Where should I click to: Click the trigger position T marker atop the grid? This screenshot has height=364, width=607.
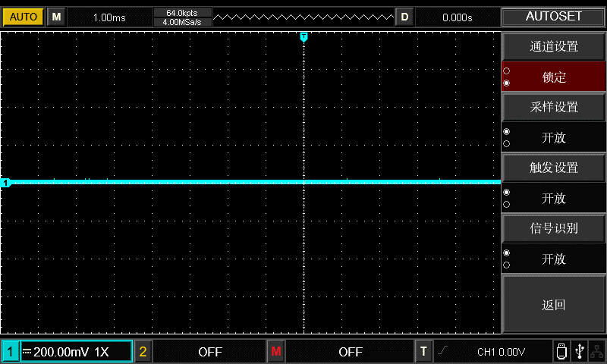tap(303, 36)
